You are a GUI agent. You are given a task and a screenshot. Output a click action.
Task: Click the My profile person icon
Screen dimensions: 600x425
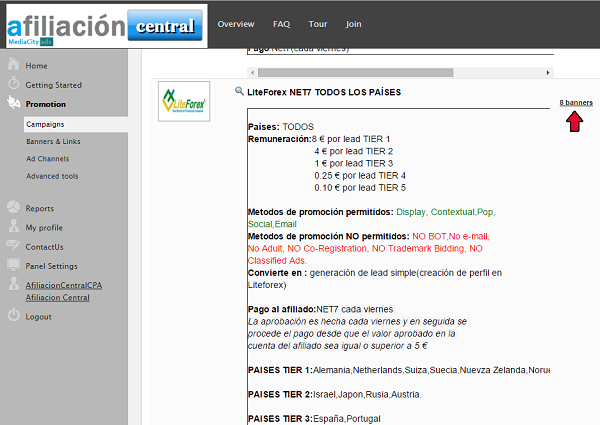(x=13, y=226)
